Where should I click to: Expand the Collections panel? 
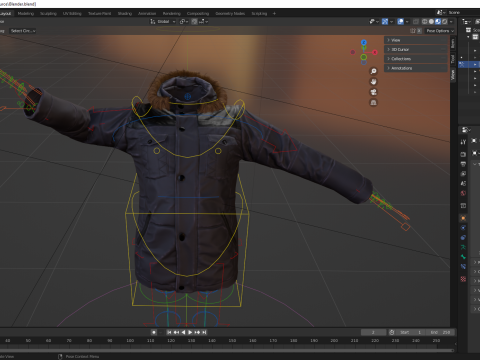(416, 59)
